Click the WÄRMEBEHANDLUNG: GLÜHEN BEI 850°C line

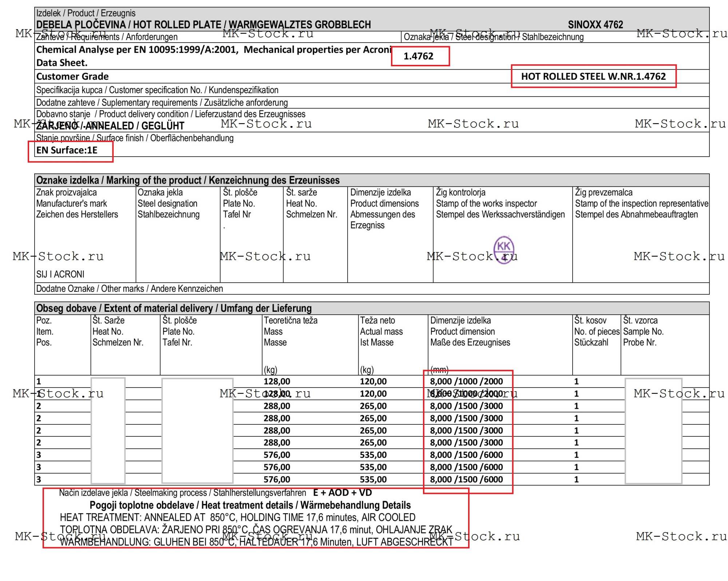click(x=257, y=542)
